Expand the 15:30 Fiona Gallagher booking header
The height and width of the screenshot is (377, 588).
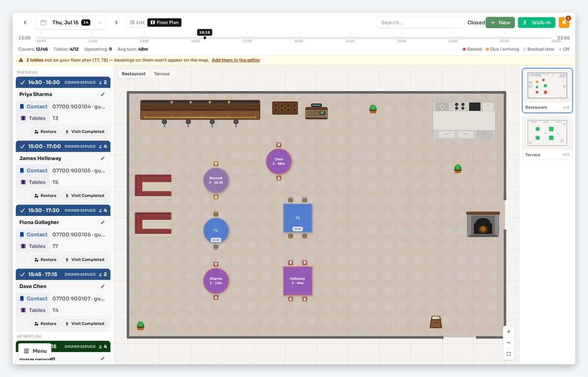[63, 211]
